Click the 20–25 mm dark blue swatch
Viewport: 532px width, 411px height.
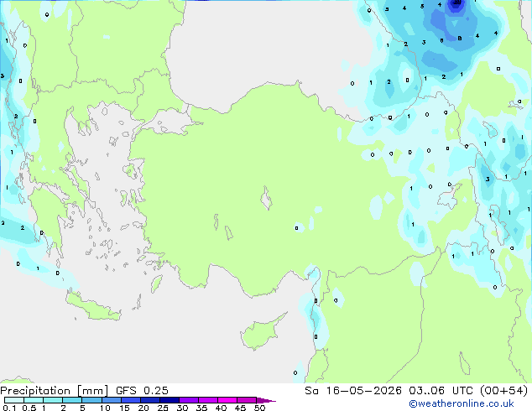coord(150,400)
